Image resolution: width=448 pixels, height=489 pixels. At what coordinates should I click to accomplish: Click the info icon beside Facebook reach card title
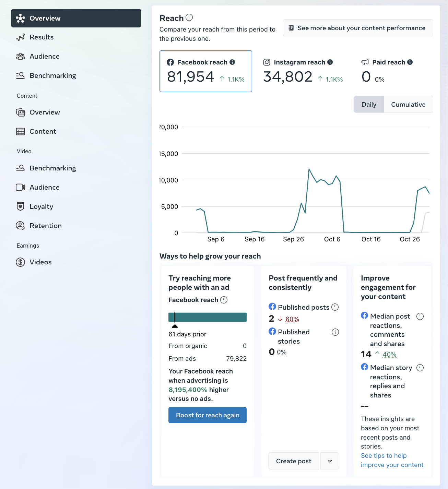(x=232, y=62)
